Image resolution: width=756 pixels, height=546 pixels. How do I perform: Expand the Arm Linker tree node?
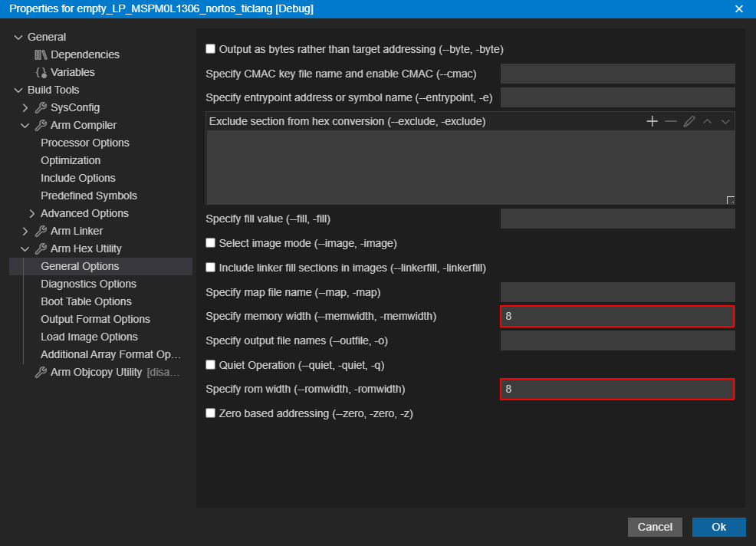tap(25, 231)
